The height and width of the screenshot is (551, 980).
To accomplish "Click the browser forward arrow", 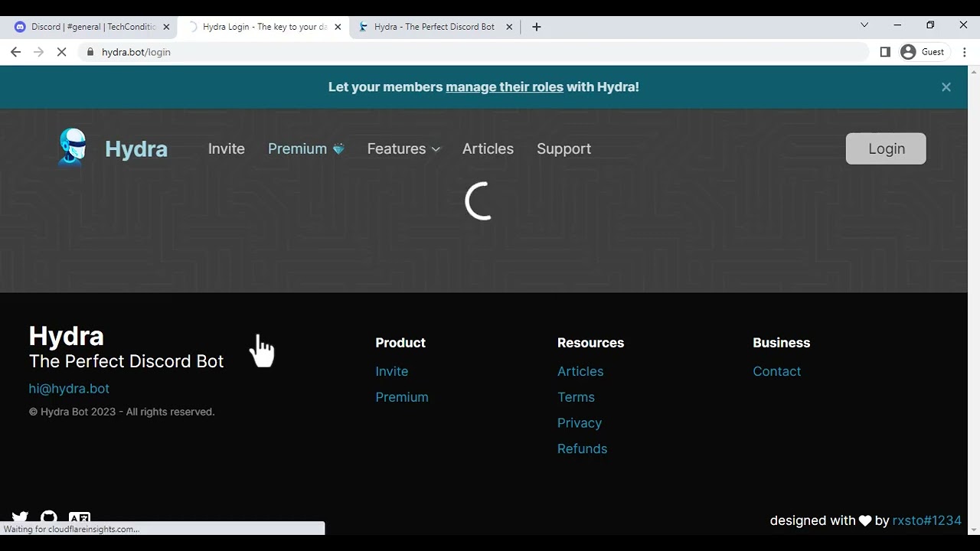I will click(x=39, y=52).
